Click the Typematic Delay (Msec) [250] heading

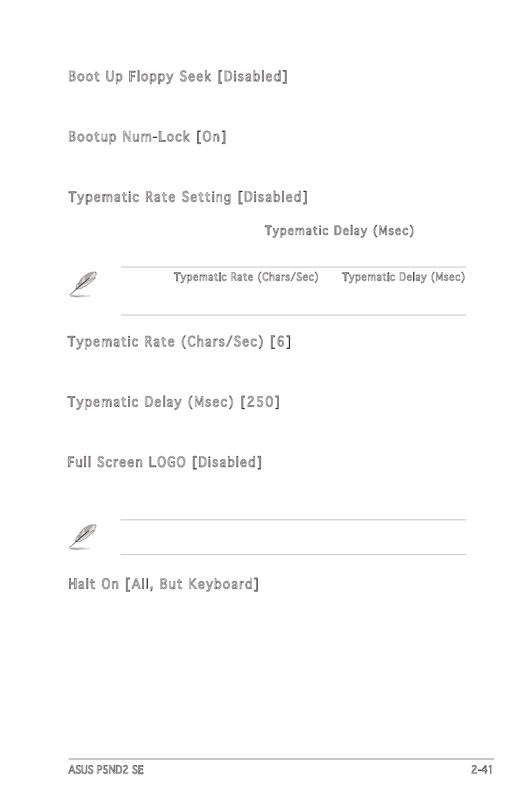[173, 402]
